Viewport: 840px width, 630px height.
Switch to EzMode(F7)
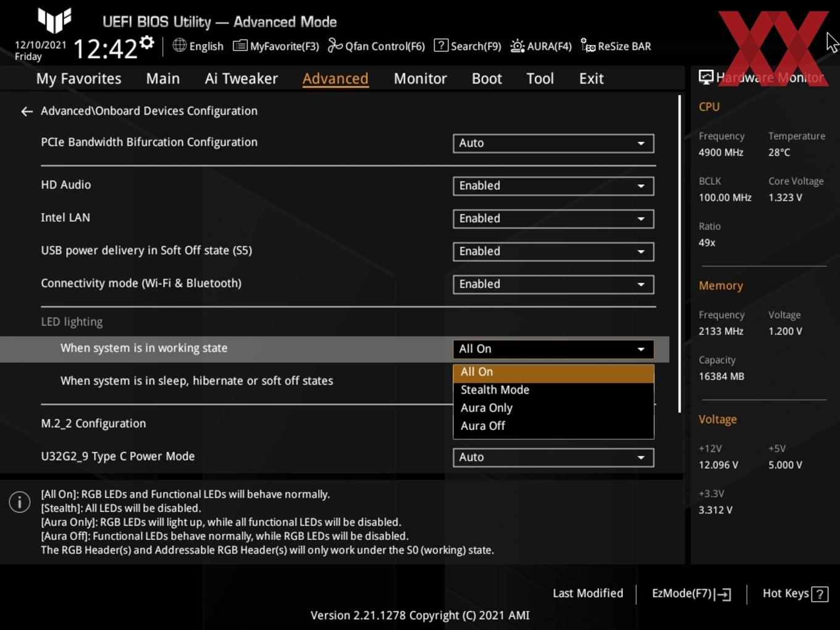coord(692,594)
